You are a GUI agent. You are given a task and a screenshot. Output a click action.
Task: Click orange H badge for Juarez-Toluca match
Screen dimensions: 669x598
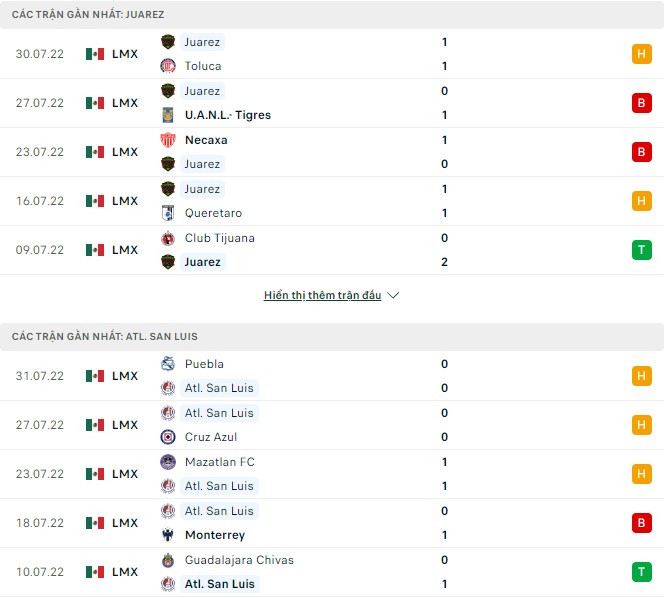641,54
